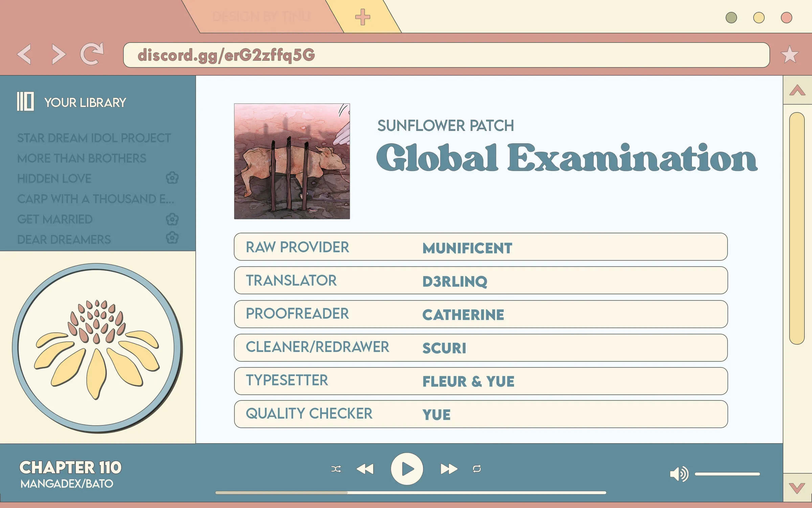The image size is (812, 508).
Task: Open Hidden Love in library
Action: tap(54, 178)
